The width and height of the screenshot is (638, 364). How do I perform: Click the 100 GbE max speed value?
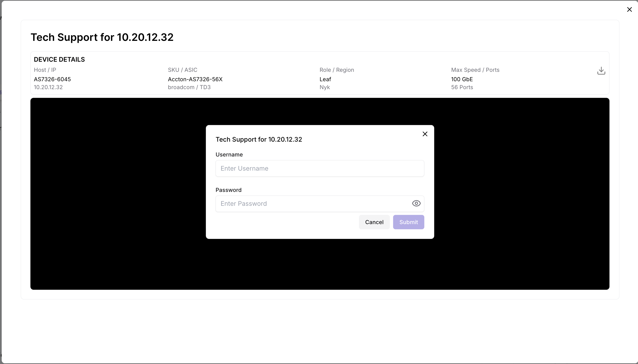pos(462,79)
